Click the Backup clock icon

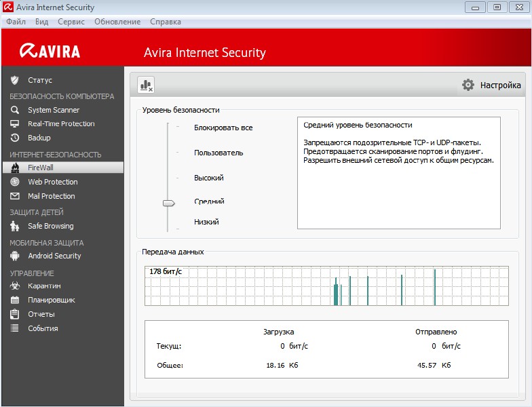(15, 138)
